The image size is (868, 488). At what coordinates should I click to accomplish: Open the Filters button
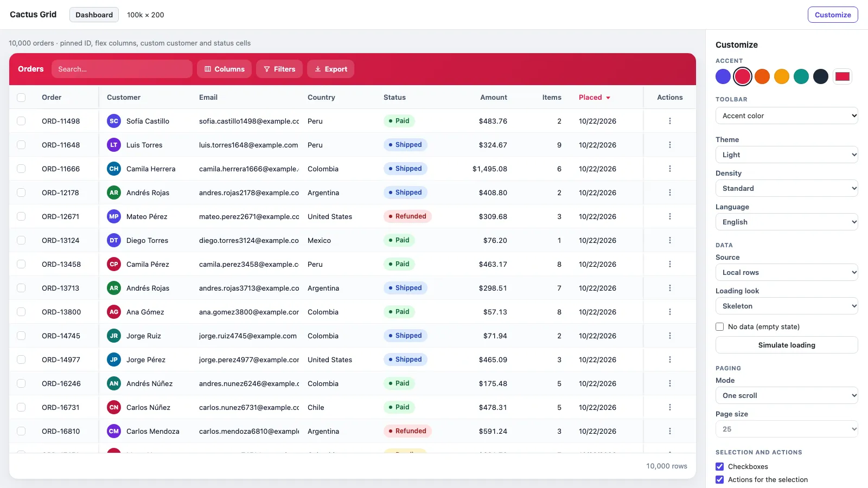click(x=279, y=69)
